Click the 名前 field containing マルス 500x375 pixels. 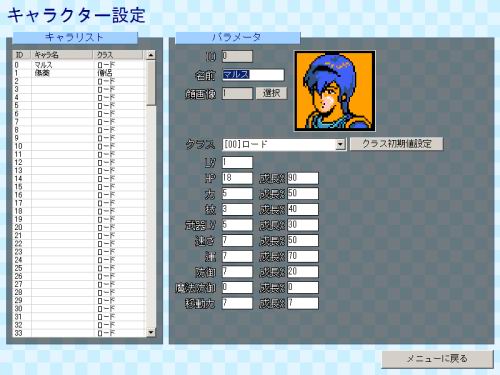(253, 75)
